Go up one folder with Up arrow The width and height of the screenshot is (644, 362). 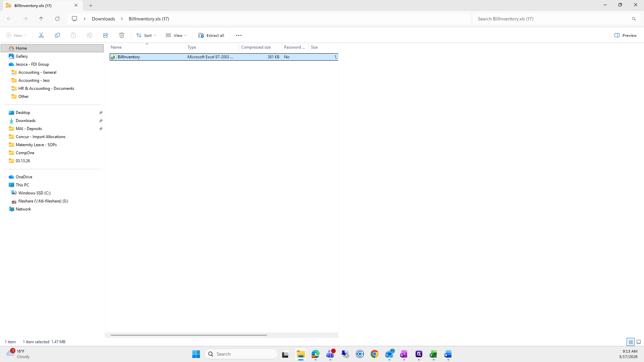click(x=41, y=19)
